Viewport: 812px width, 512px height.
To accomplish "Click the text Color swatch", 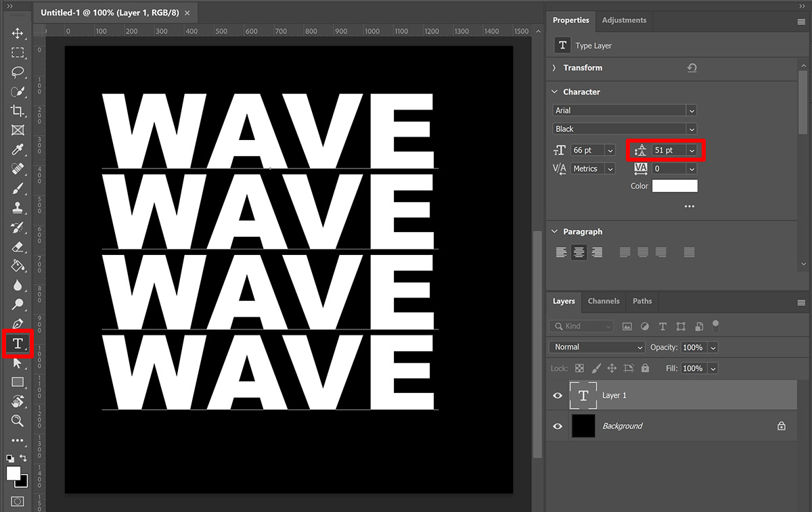I will [675, 185].
